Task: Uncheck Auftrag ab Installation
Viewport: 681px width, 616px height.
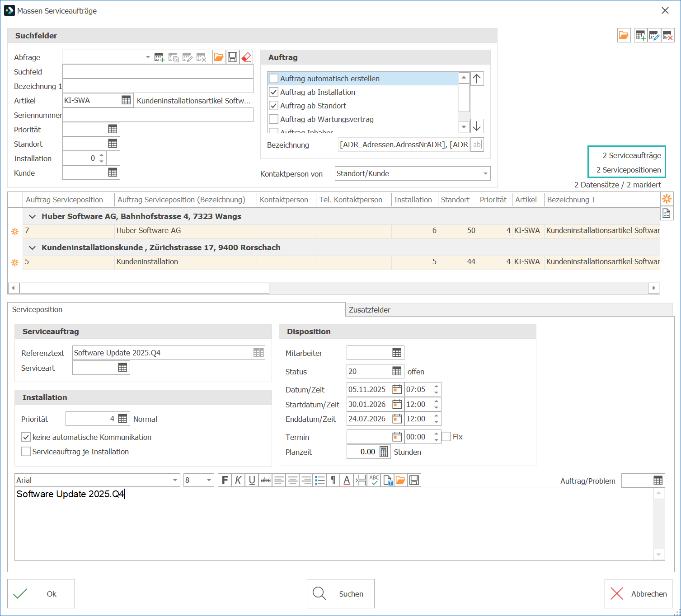Action: pos(273,92)
